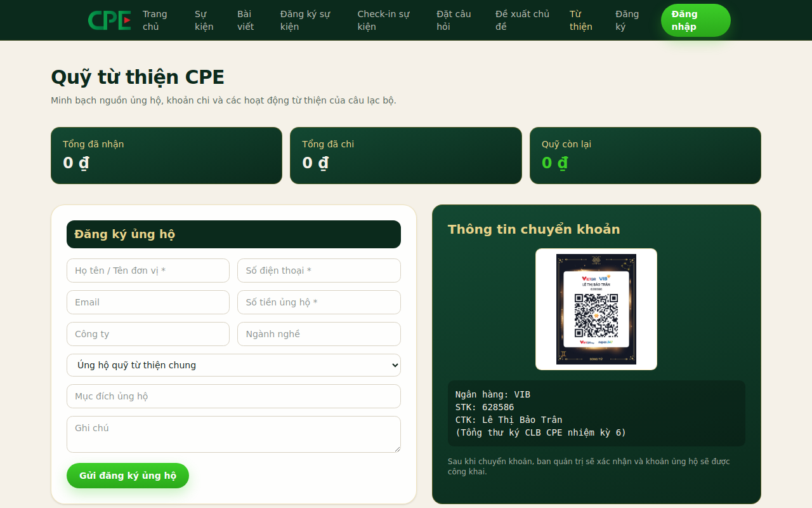Viewport: 812px width, 508px height.
Task: Click the 'Minh bạch nguồn ủng hộ' subtitle
Action: click(223, 100)
